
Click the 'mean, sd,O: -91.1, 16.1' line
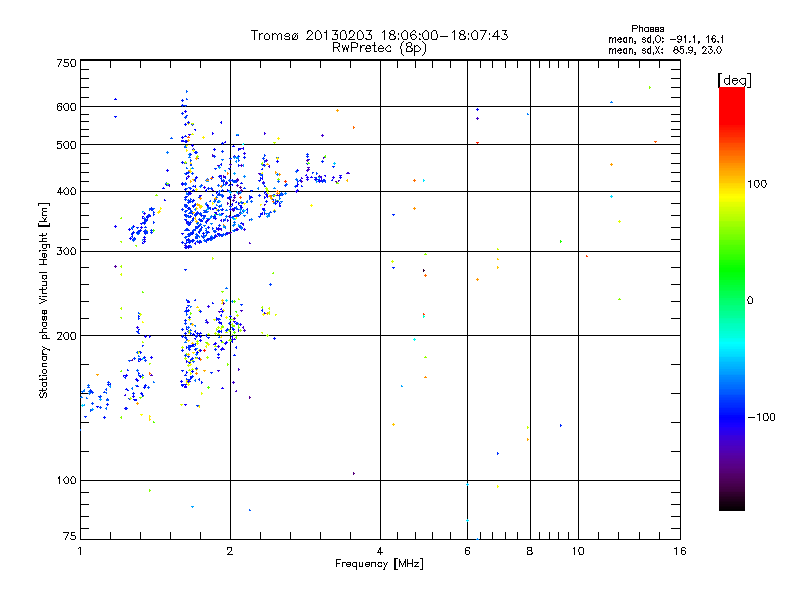click(665, 39)
